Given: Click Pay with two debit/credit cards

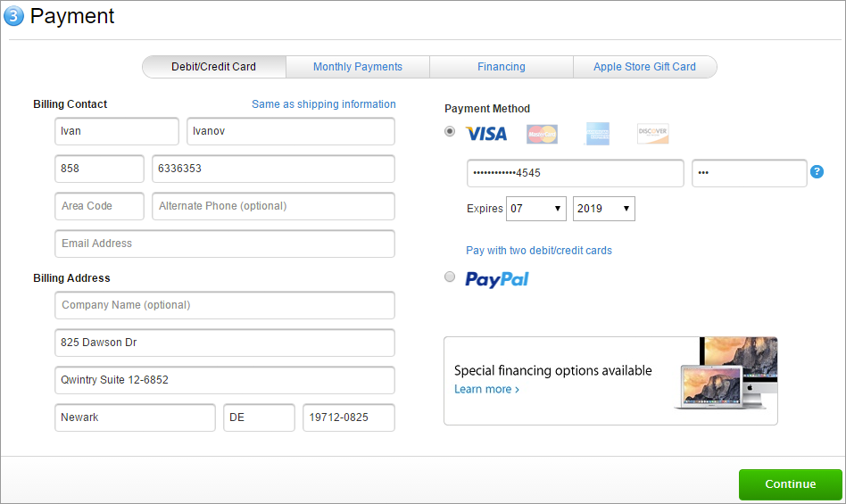Looking at the screenshot, I should click(x=539, y=251).
